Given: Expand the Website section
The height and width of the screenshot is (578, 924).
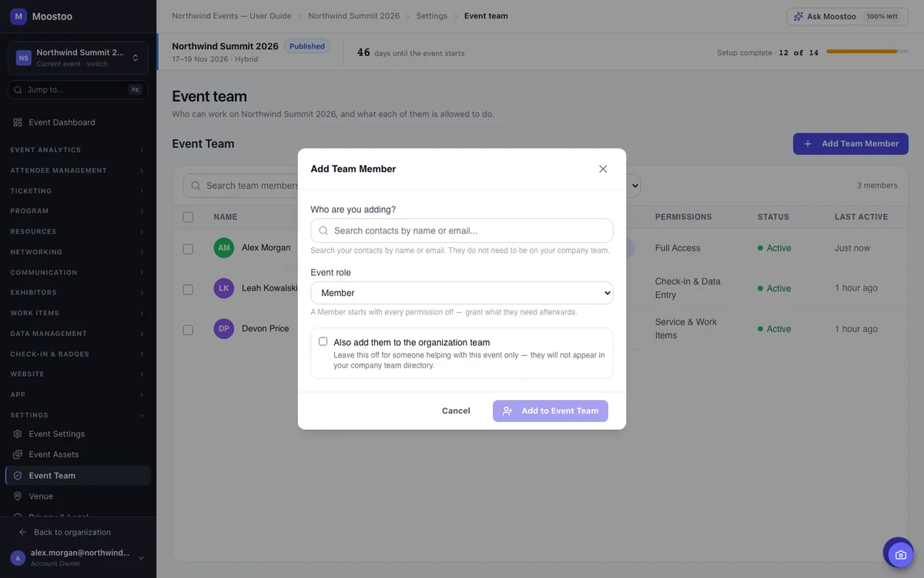Looking at the screenshot, I should point(78,375).
